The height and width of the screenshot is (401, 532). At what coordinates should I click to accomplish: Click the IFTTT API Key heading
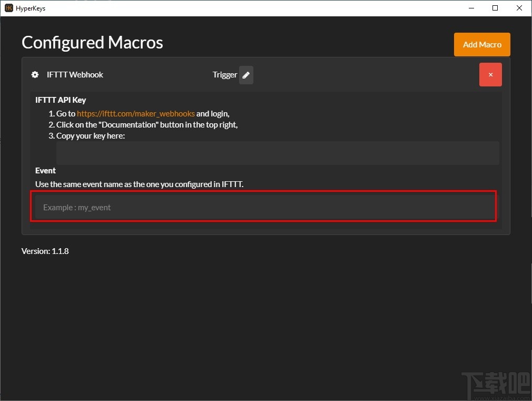pyautogui.click(x=61, y=100)
